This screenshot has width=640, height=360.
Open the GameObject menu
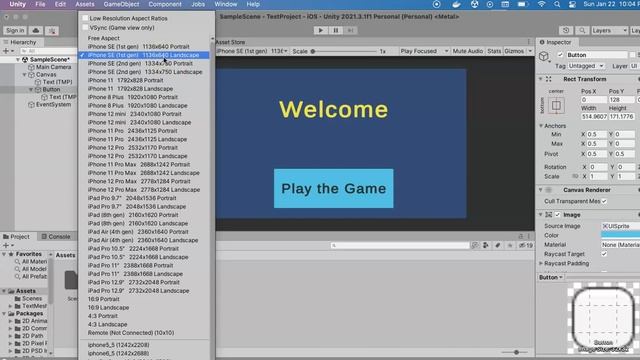coord(121,4)
